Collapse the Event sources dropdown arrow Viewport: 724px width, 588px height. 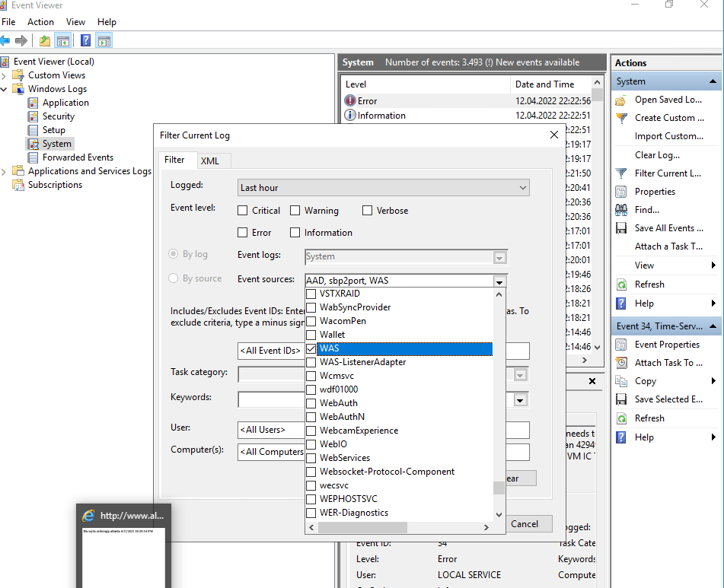499,281
